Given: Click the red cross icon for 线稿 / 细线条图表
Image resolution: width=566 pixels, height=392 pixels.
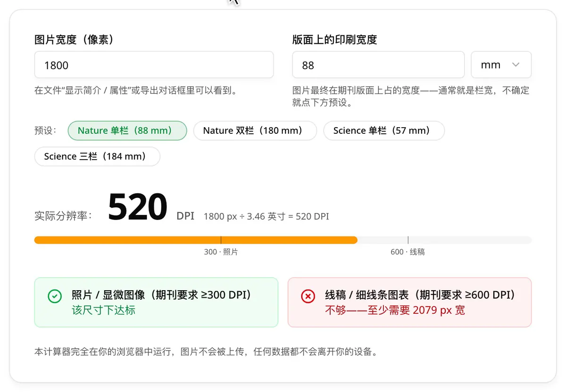Looking at the screenshot, I should point(308,296).
